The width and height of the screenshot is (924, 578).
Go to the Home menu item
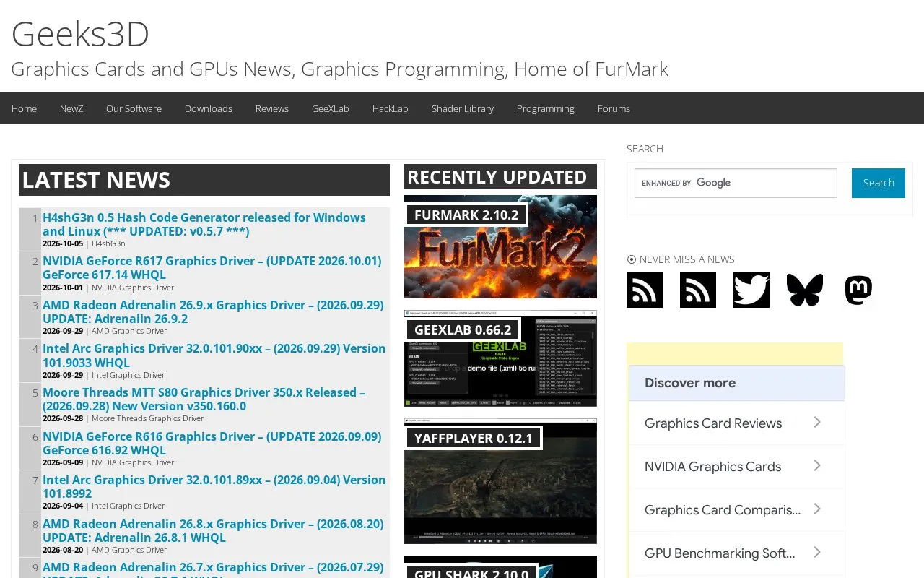[24, 108]
